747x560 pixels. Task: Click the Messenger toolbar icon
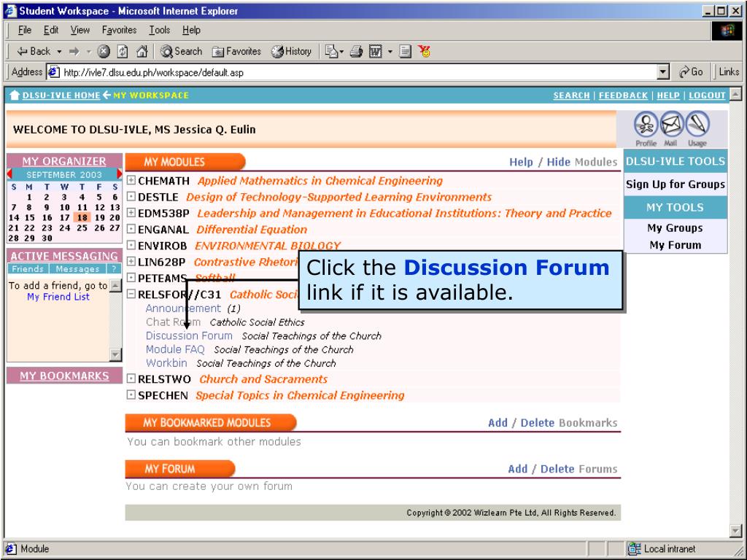pyautogui.click(x=424, y=52)
